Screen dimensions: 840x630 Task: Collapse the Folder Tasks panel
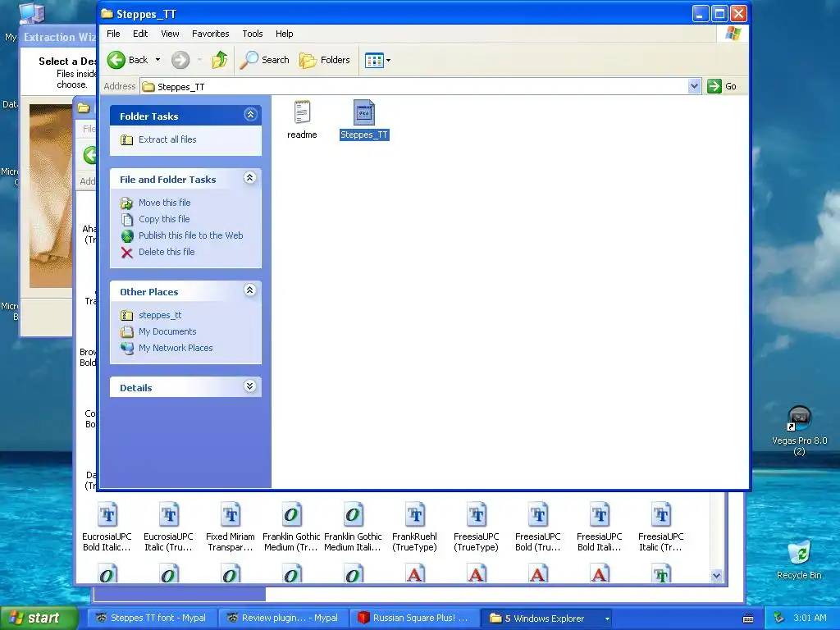(250, 115)
